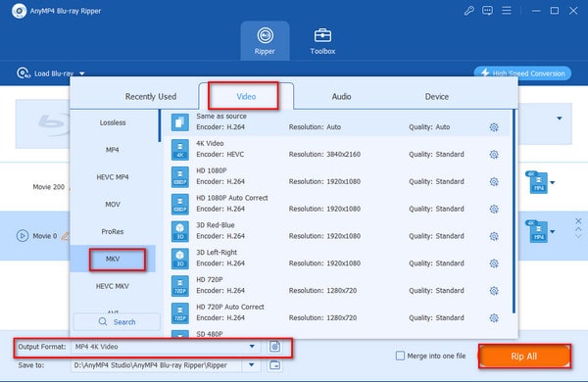The height and width of the screenshot is (382, 588).
Task: Open Movie 200 MP4 format dropdown
Action: [552, 183]
